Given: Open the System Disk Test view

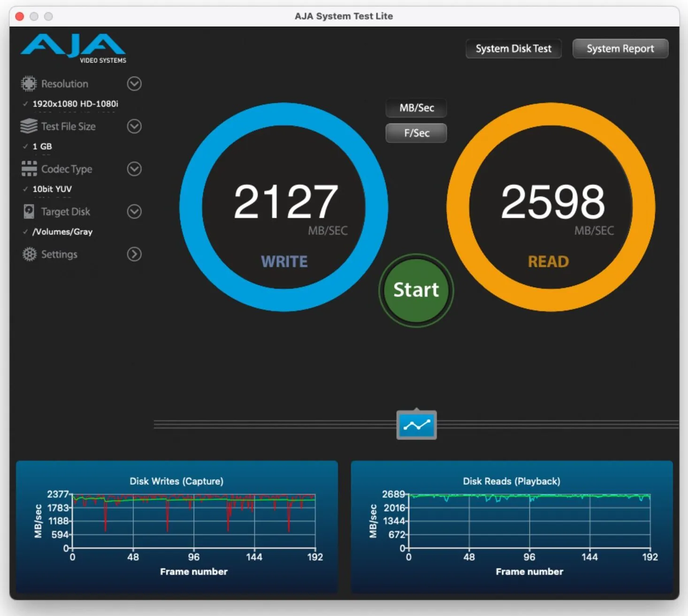Looking at the screenshot, I should click(513, 49).
